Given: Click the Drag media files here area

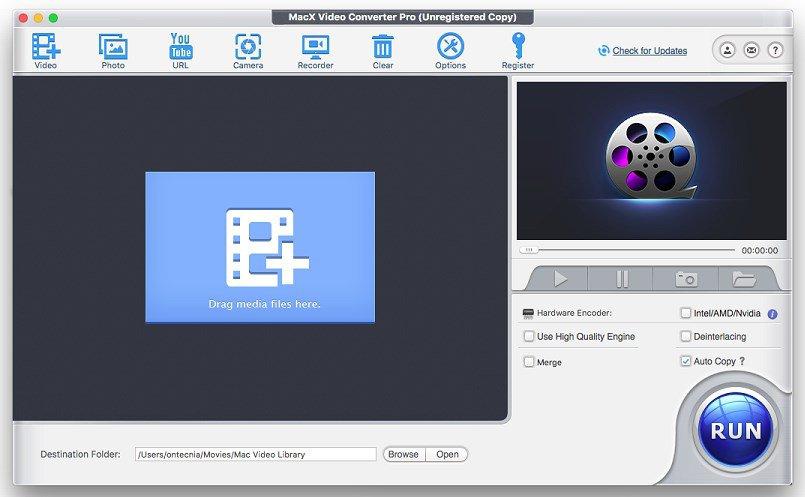Looking at the screenshot, I should [260, 247].
